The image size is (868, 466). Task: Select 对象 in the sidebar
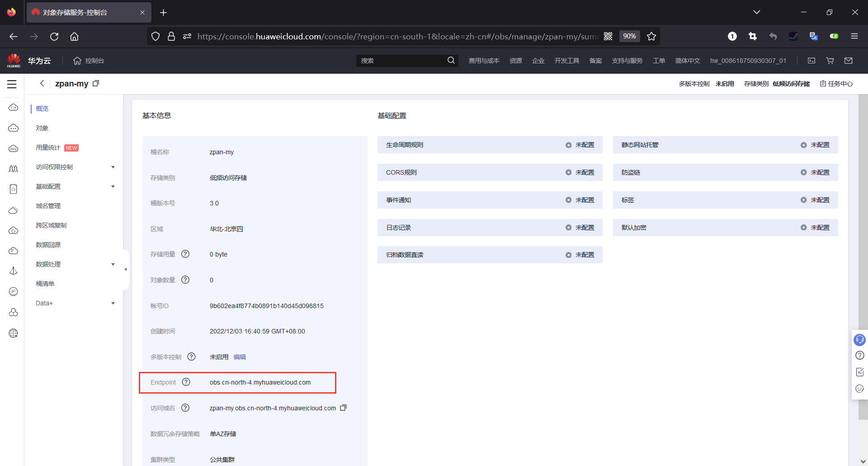pyautogui.click(x=42, y=128)
